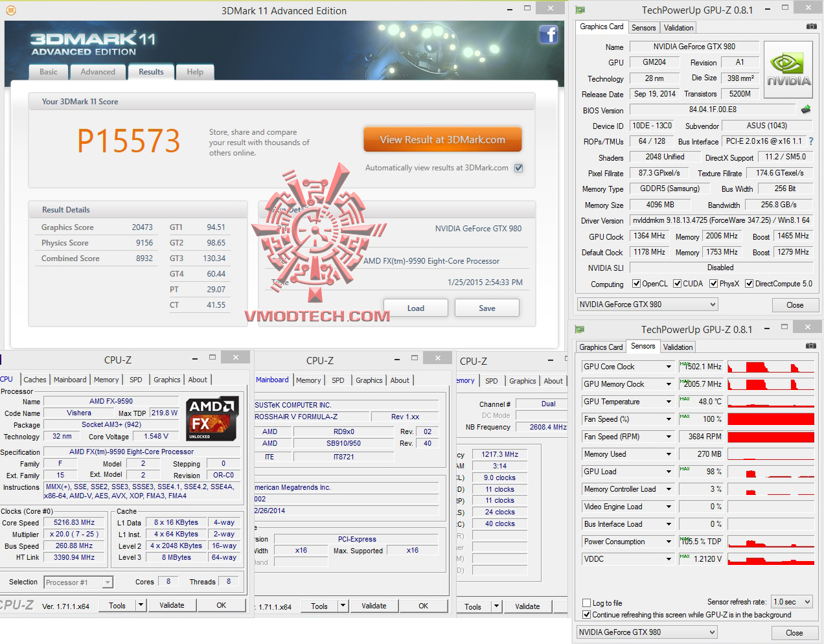Open SPD tab in first CPU-Z window
Image resolution: width=824 pixels, height=644 pixels.
coord(135,380)
